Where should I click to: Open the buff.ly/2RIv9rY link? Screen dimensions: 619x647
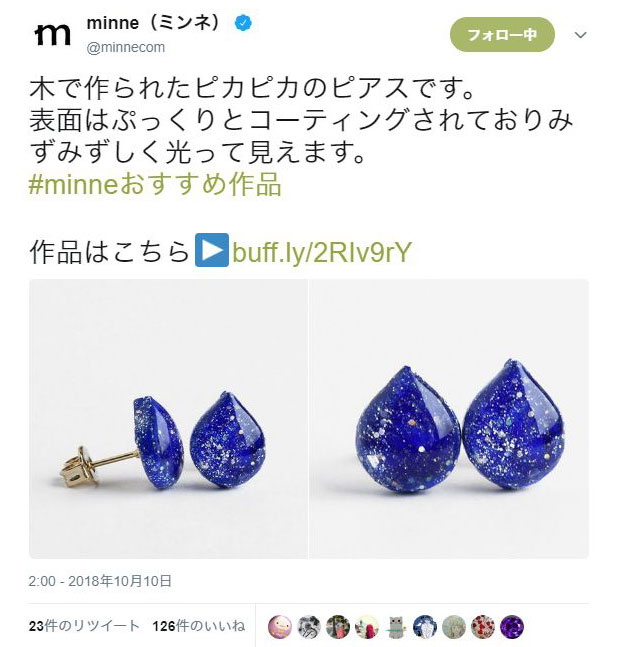pos(322,251)
